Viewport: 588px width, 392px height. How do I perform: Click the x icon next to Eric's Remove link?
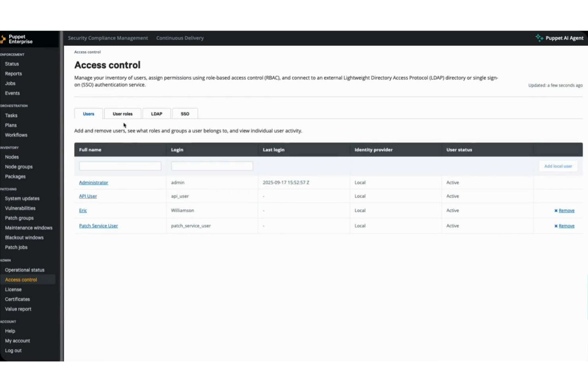coord(556,210)
